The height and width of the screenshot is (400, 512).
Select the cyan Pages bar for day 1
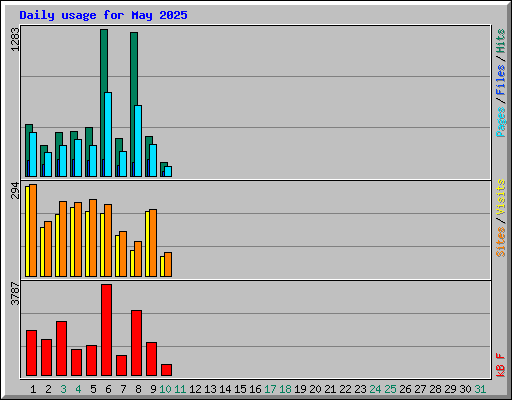tap(33, 154)
